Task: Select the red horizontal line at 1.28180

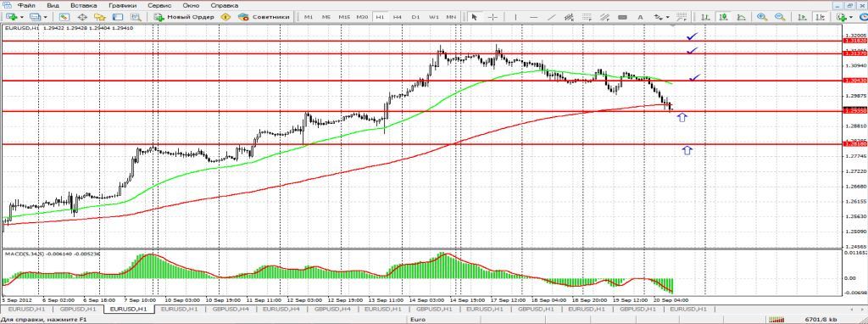Action: tap(420, 144)
